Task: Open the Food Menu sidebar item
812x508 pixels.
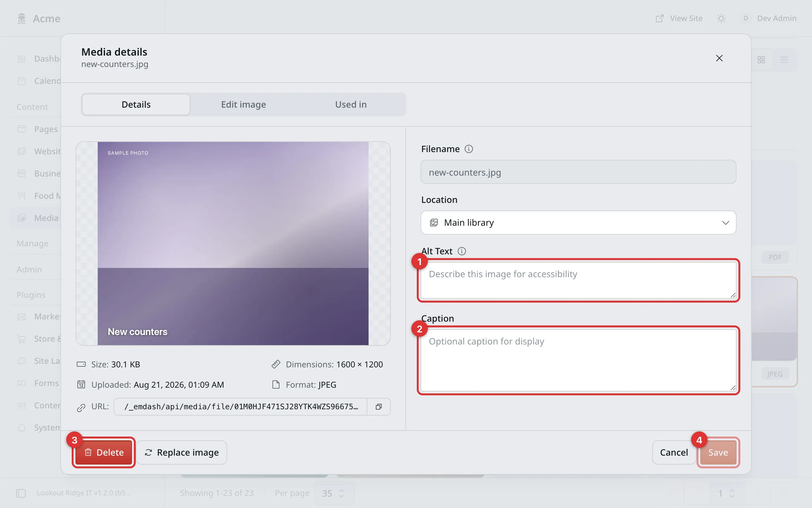Action: click(36, 196)
